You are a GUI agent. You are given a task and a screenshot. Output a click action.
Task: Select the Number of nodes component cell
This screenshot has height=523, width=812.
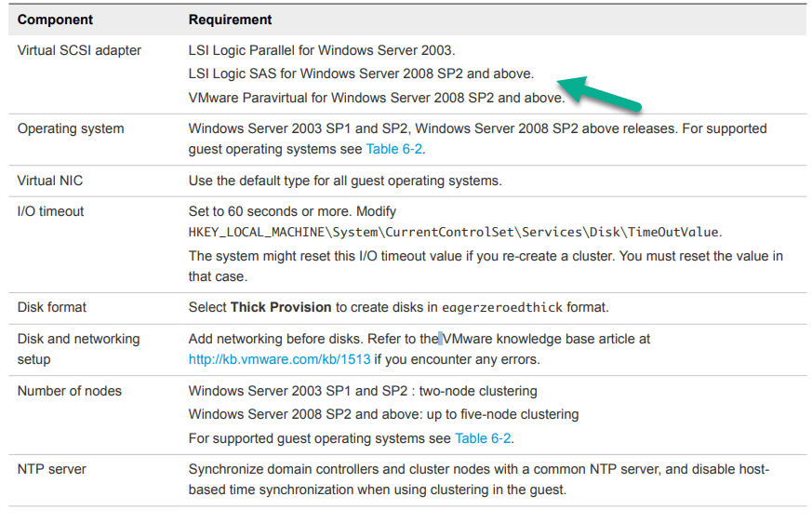tap(69, 391)
